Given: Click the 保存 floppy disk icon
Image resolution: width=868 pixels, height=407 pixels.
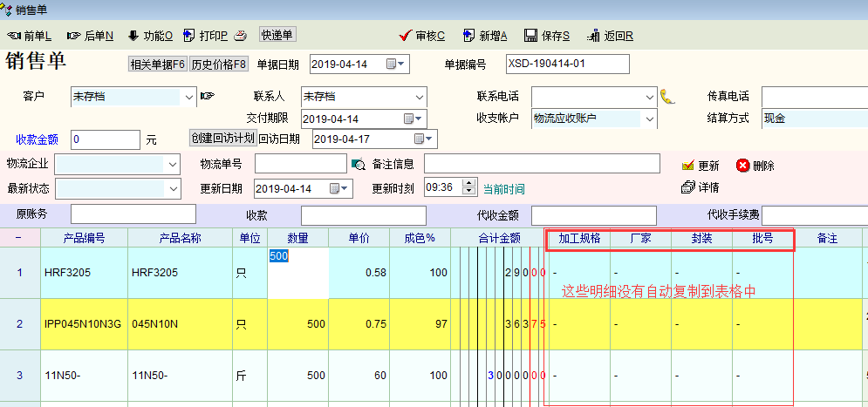Looking at the screenshot, I should click(x=530, y=36).
